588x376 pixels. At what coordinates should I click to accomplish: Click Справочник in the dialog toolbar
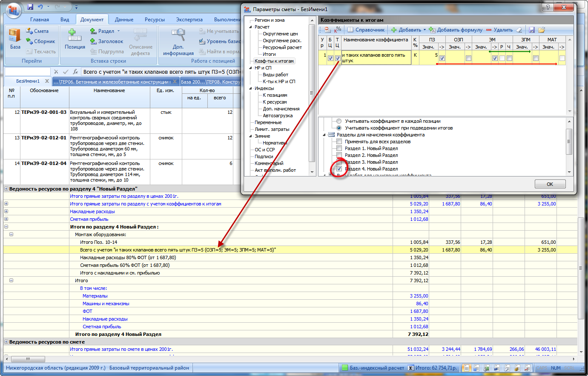366,30
